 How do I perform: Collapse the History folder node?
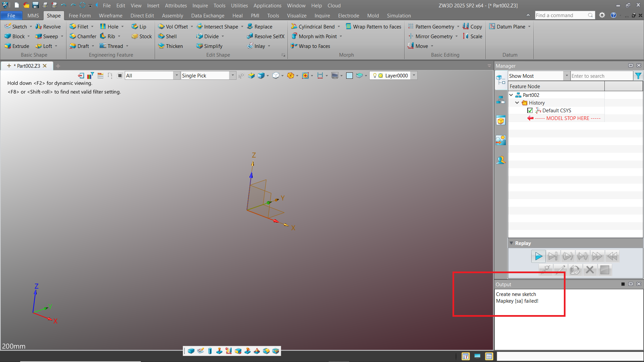pyautogui.click(x=517, y=103)
